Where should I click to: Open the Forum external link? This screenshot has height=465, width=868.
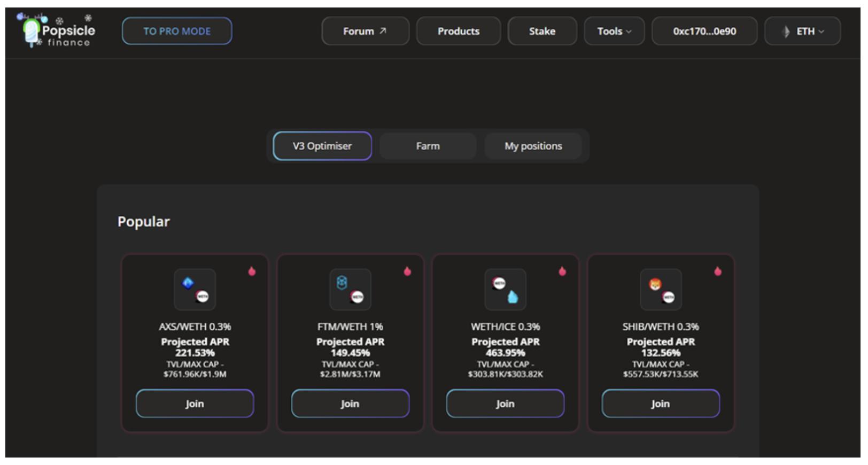coord(365,31)
